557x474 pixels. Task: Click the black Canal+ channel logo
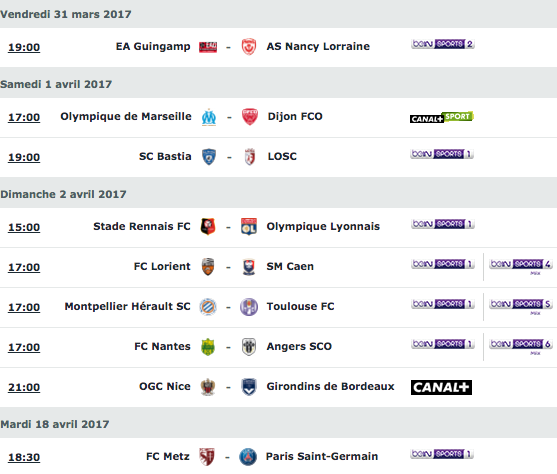442,387
